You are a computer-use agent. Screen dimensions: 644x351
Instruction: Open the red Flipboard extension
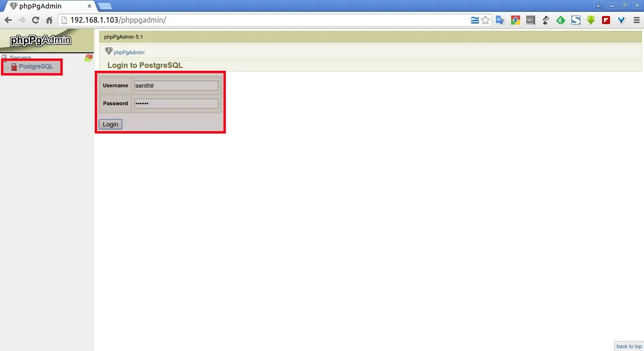(606, 20)
